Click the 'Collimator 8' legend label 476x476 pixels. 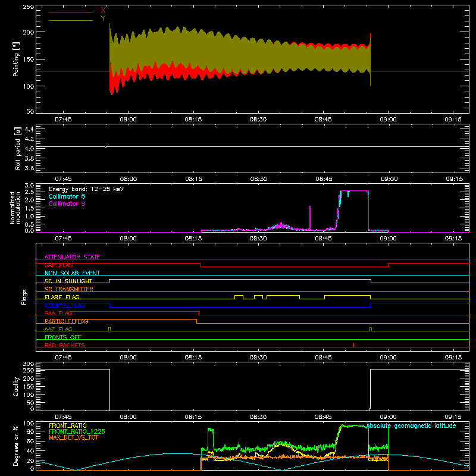[x=67, y=196]
